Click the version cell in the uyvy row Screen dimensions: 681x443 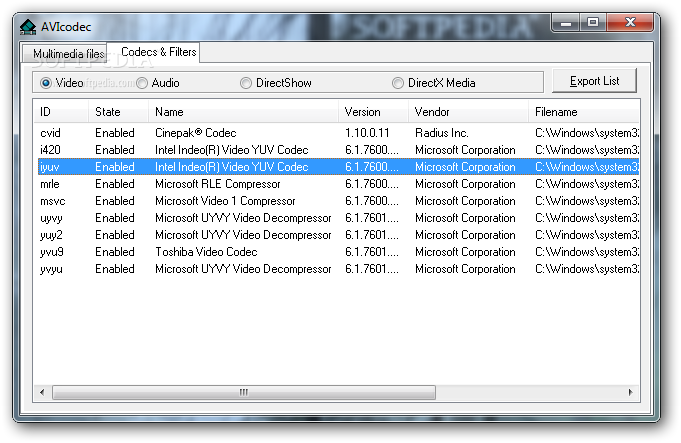pyautogui.click(x=372, y=218)
